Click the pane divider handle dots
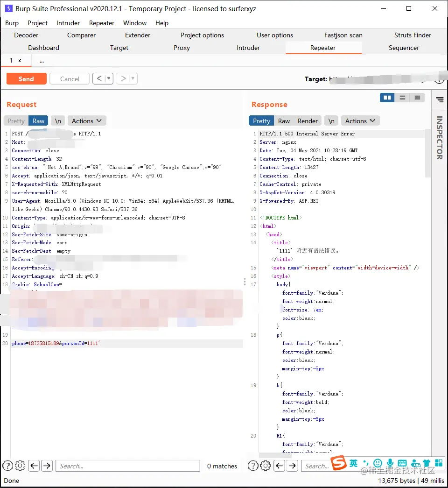This screenshot has width=448, height=488. 245,282
